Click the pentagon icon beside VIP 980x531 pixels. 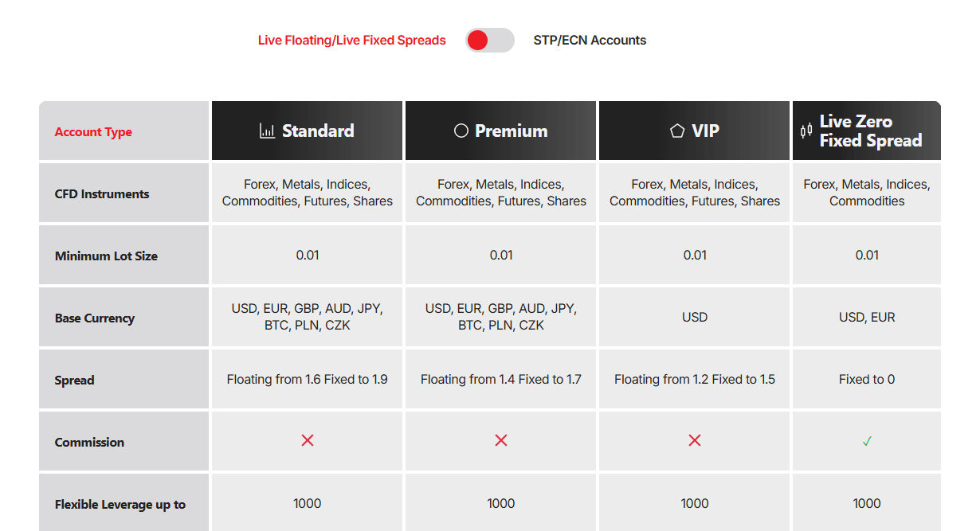coord(677,131)
